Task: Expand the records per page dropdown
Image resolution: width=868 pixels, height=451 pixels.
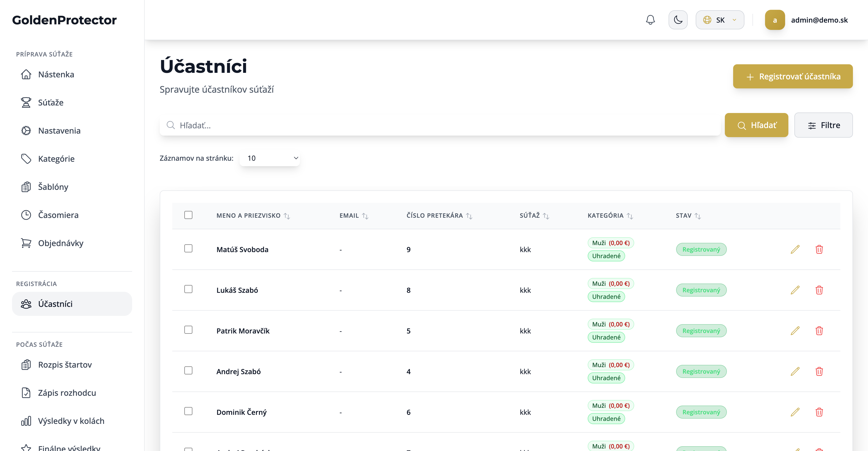Action: point(270,158)
